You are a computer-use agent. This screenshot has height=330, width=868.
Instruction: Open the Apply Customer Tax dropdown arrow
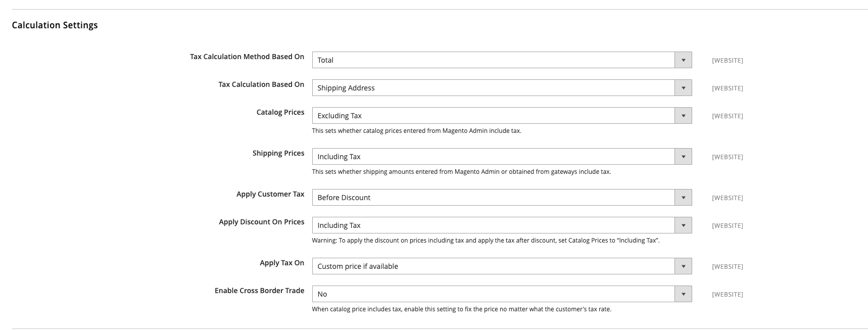[x=684, y=197]
